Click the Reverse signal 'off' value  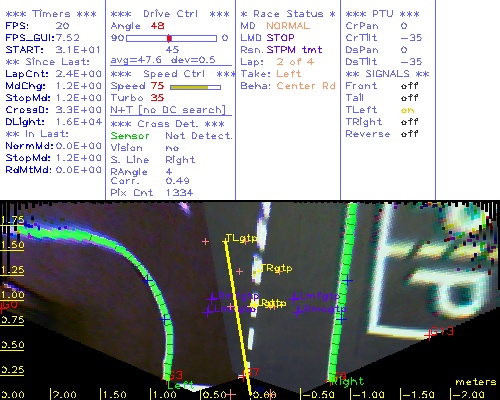409,134
